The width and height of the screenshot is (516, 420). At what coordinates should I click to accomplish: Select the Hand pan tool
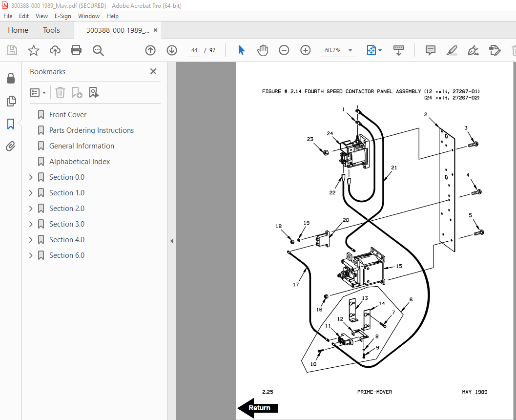(263, 50)
